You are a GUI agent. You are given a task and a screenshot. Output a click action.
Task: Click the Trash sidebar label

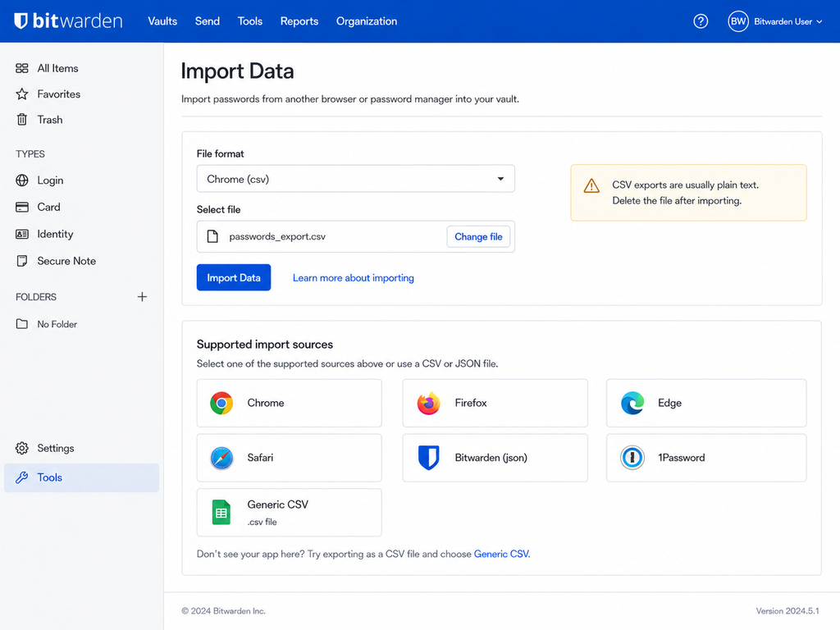point(50,120)
